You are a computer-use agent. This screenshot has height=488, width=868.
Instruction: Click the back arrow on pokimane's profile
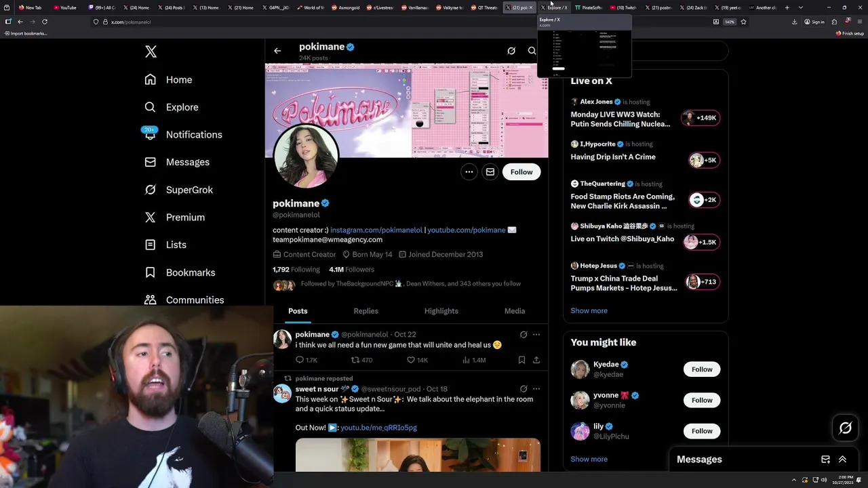click(x=277, y=51)
